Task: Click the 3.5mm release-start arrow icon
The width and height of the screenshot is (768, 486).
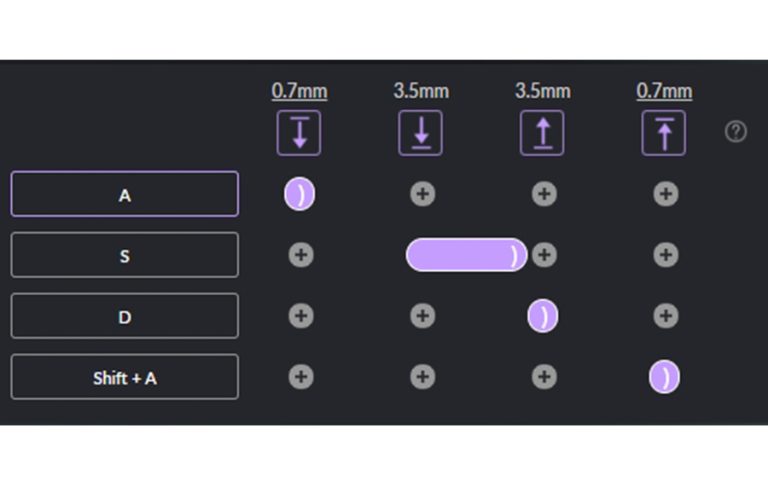Action: coord(543,133)
